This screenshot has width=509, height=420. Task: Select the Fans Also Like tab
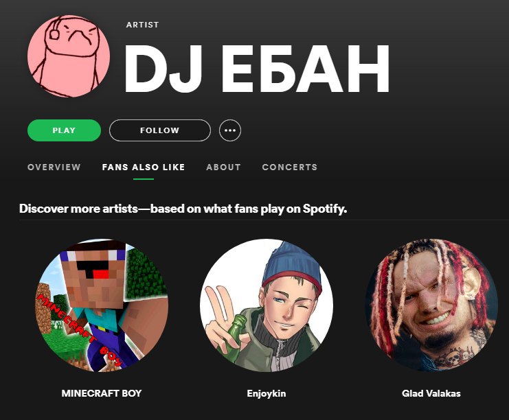[143, 167]
